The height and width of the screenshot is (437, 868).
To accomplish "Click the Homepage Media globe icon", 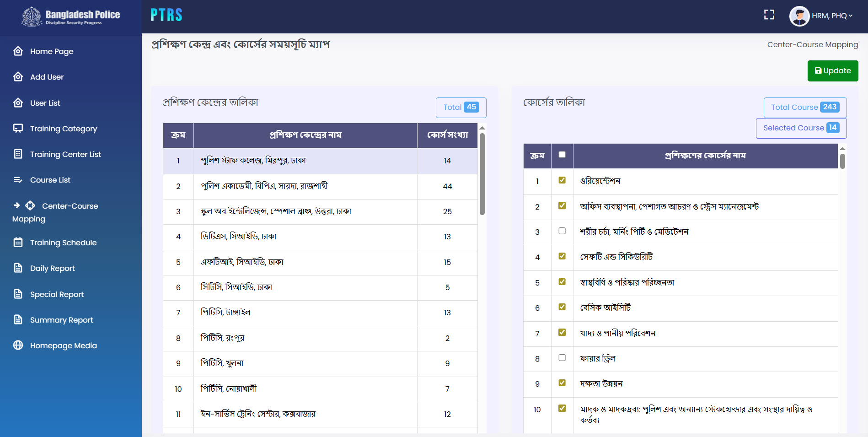I will (18, 345).
